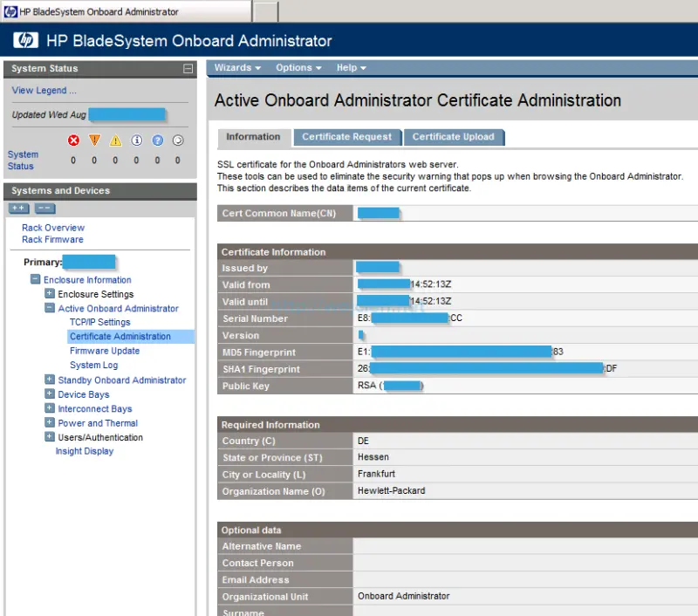
Task: Click the red critical status icon
Action: [74, 140]
